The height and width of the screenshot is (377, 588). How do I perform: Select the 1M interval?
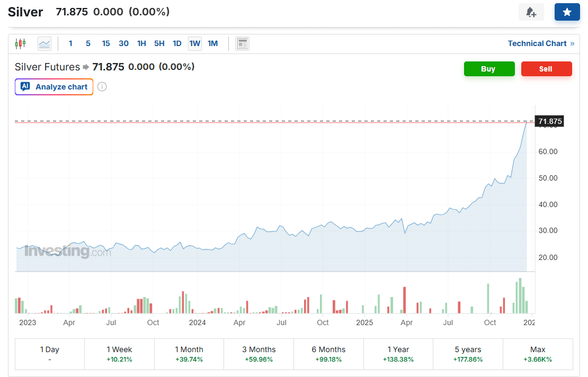point(212,43)
